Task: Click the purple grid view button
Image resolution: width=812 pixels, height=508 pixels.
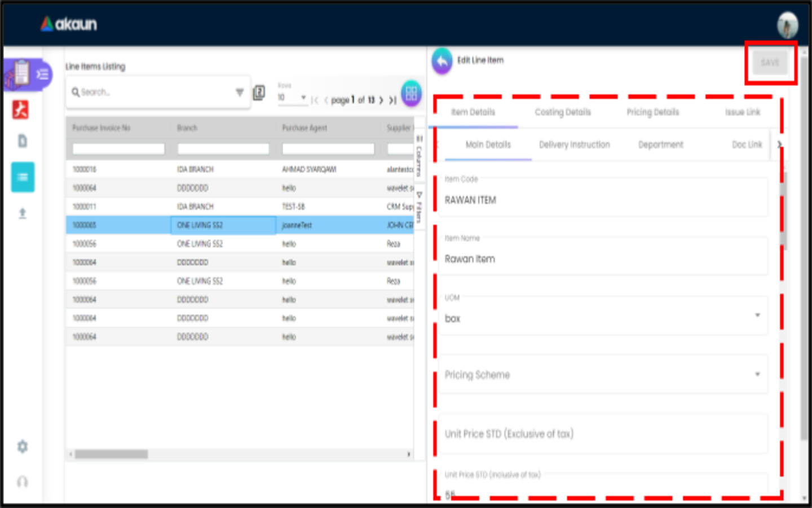Action: (x=412, y=93)
